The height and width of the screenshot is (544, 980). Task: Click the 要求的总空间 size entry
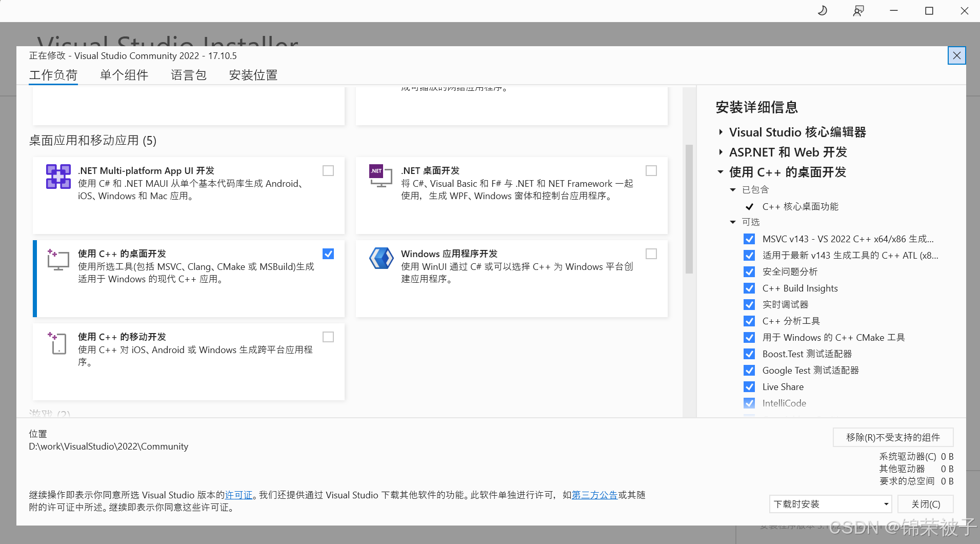tap(916, 481)
